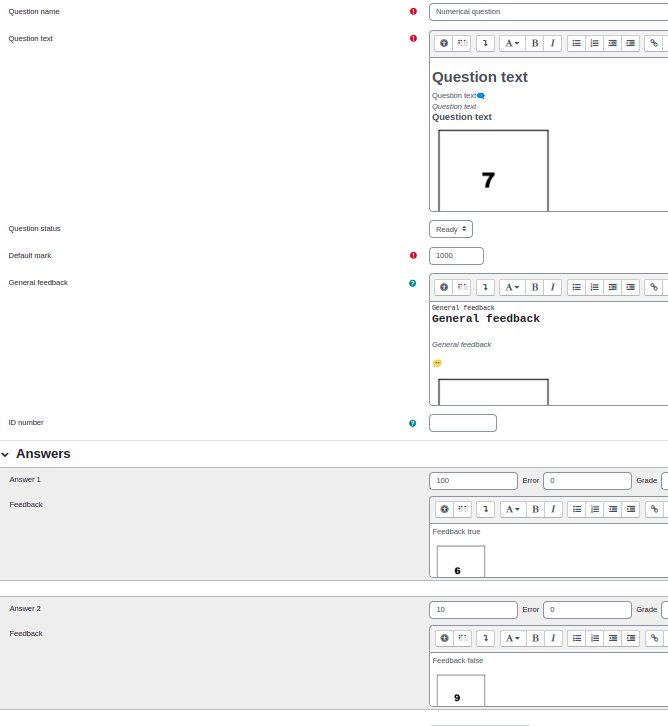Click the Answer 1 Error field

click(587, 481)
